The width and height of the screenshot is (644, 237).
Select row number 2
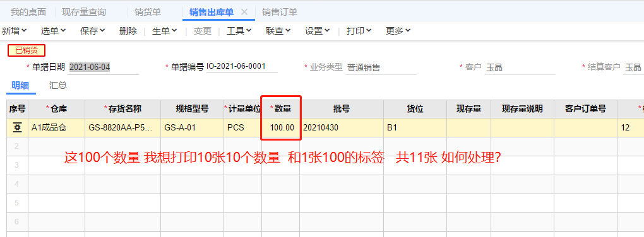[x=17, y=146]
